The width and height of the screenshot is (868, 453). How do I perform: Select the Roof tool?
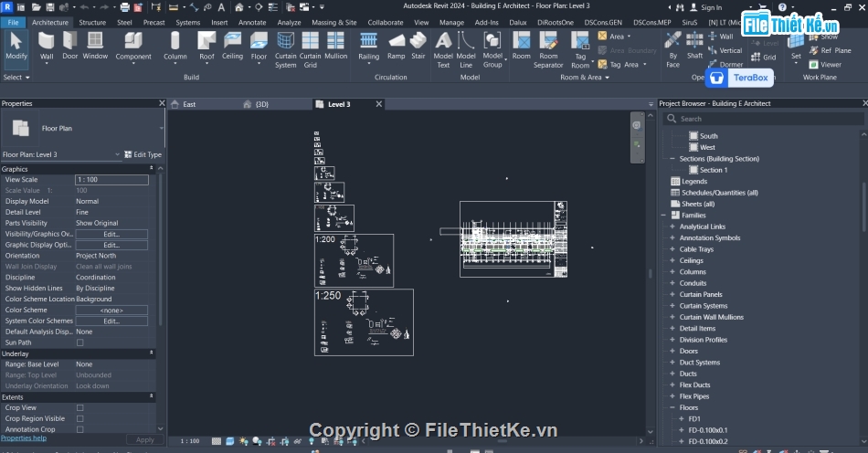[x=206, y=47]
